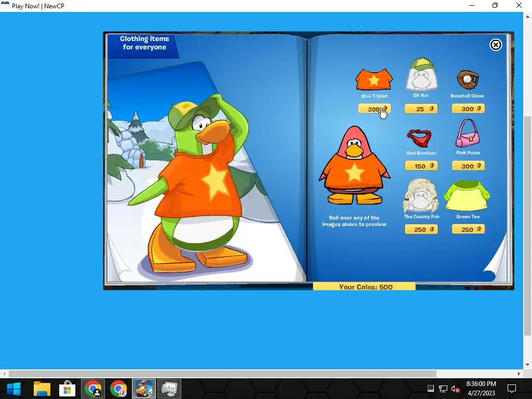Viewport: 532px width, 399px height.
Task: Click the 'Star T-Shirt' label
Action: (x=374, y=96)
